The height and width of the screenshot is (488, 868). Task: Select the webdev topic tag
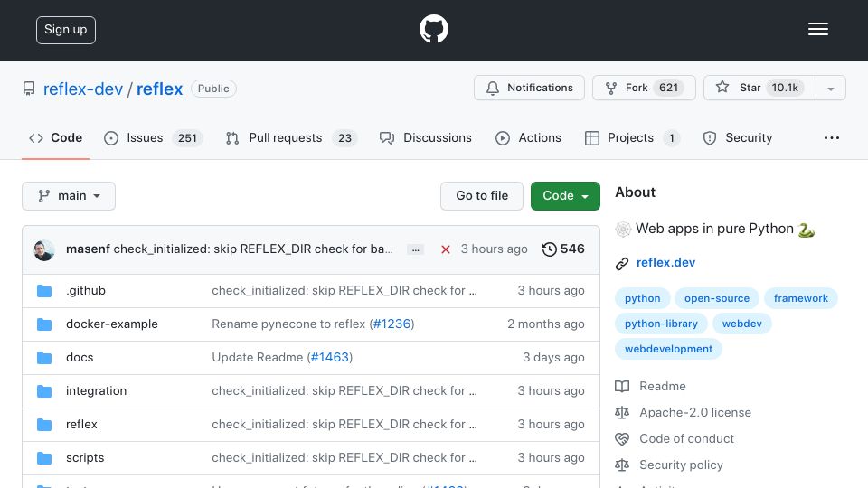741,324
